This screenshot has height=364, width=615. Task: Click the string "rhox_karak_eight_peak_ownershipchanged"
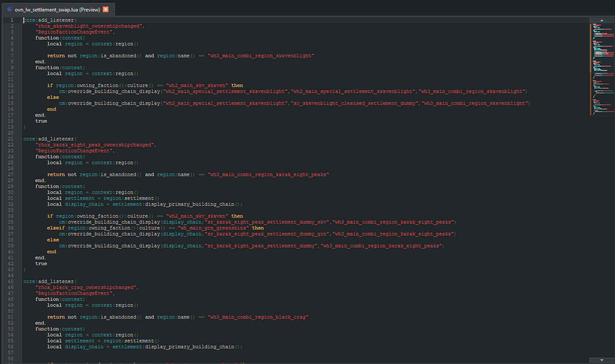click(95, 145)
